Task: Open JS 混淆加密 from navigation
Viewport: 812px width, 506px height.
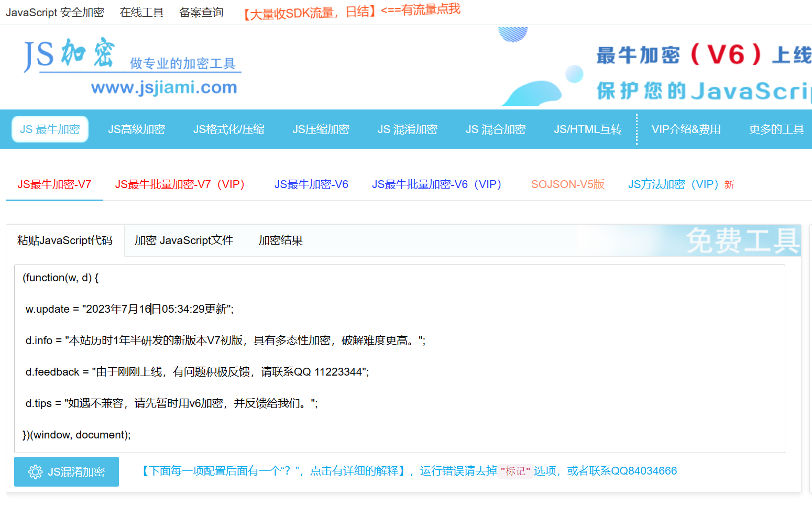Action: (x=407, y=129)
